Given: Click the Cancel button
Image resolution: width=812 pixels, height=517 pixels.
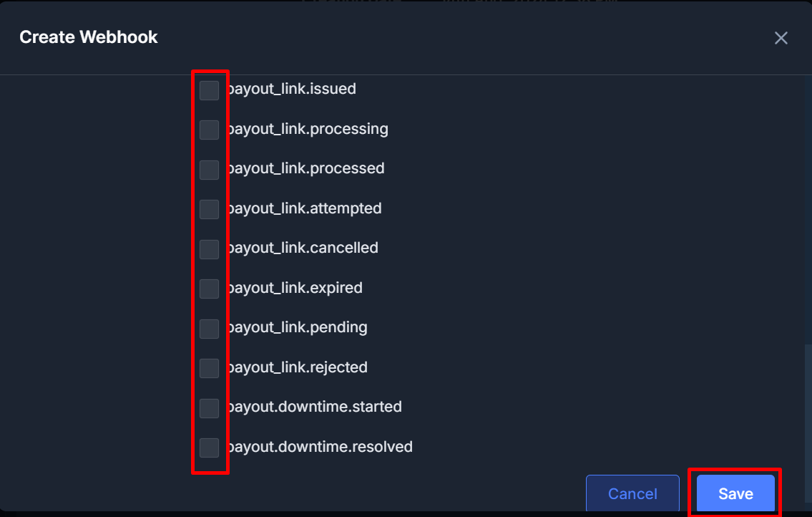Looking at the screenshot, I should (632, 493).
